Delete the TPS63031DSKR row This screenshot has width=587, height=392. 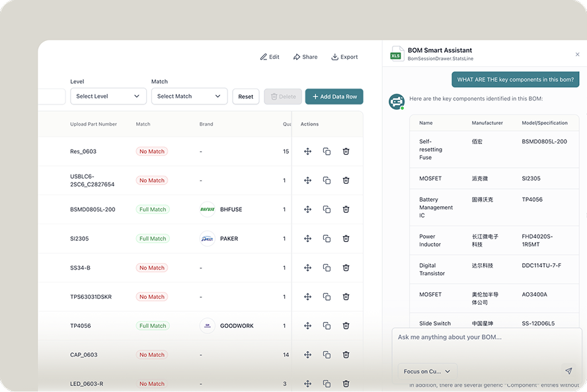(x=346, y=297)
